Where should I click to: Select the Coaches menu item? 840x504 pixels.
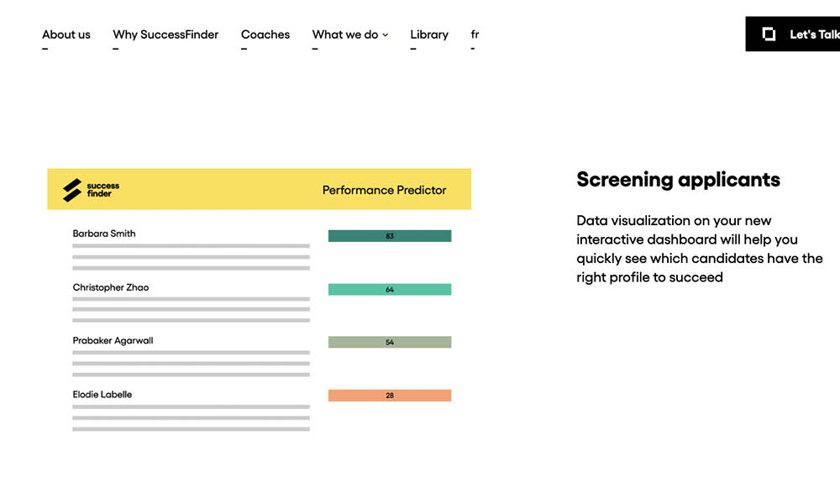pyautogui.click(x=265, y=34)
